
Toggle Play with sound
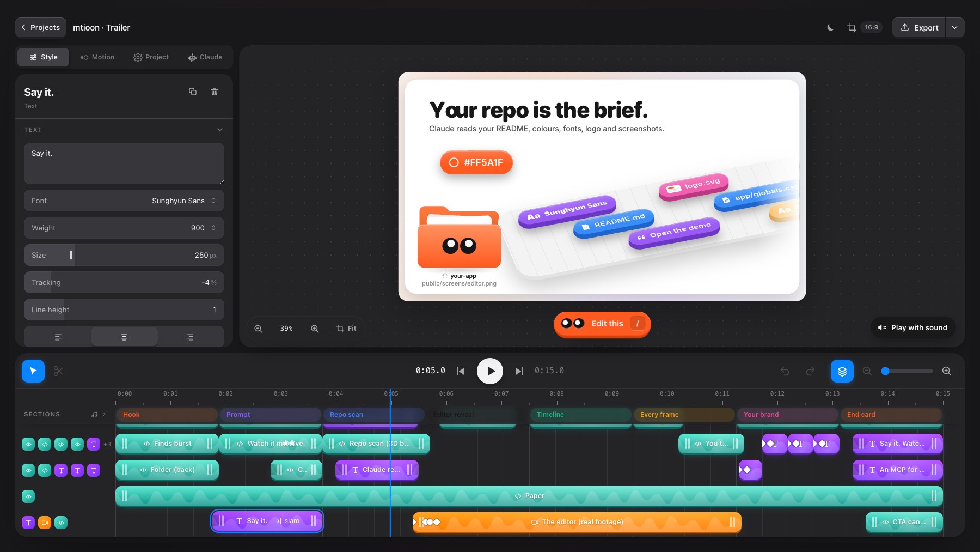click(912, 327)
